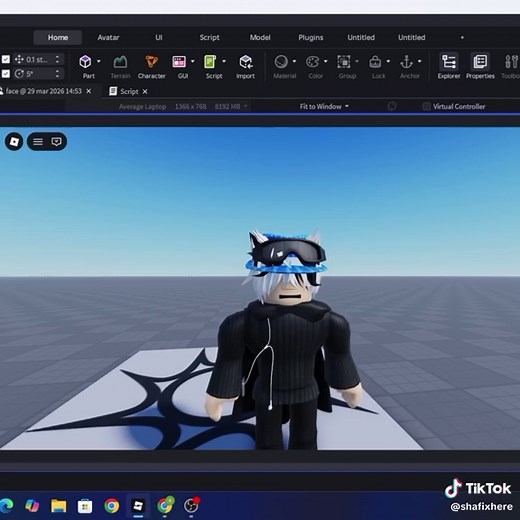Close the Script document tab
Screen dimensions: 520x520
click(x=145, y=91)
